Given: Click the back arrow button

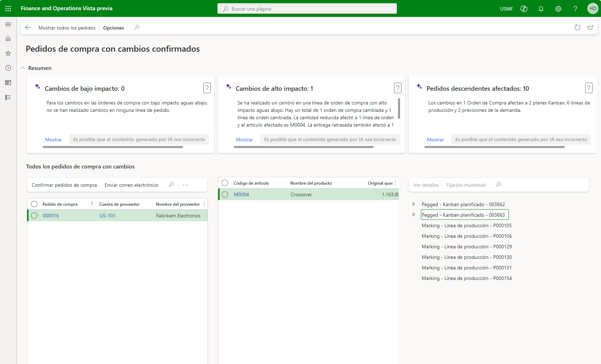Looking at the screenshot, I should [x=28, y=27].
